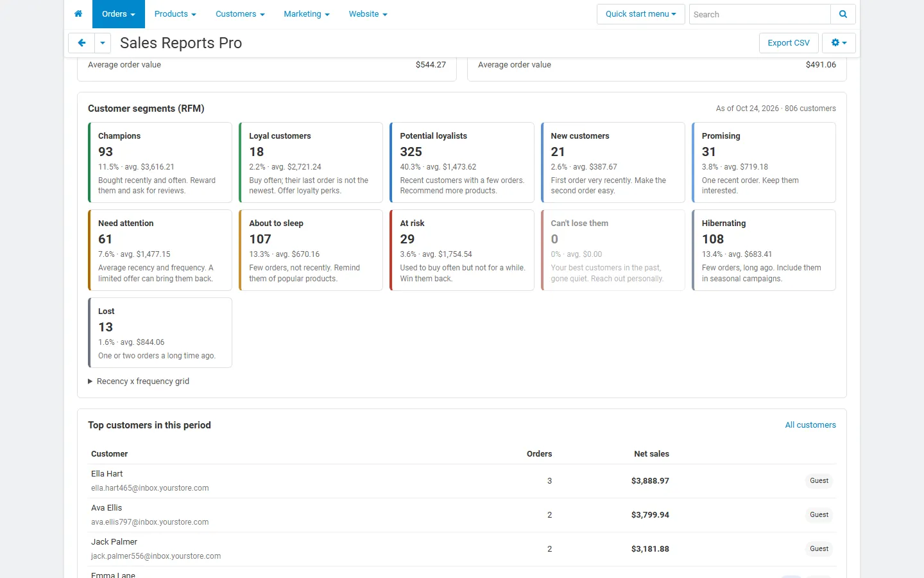Click net sales value $3,181.88

[650, 549]
